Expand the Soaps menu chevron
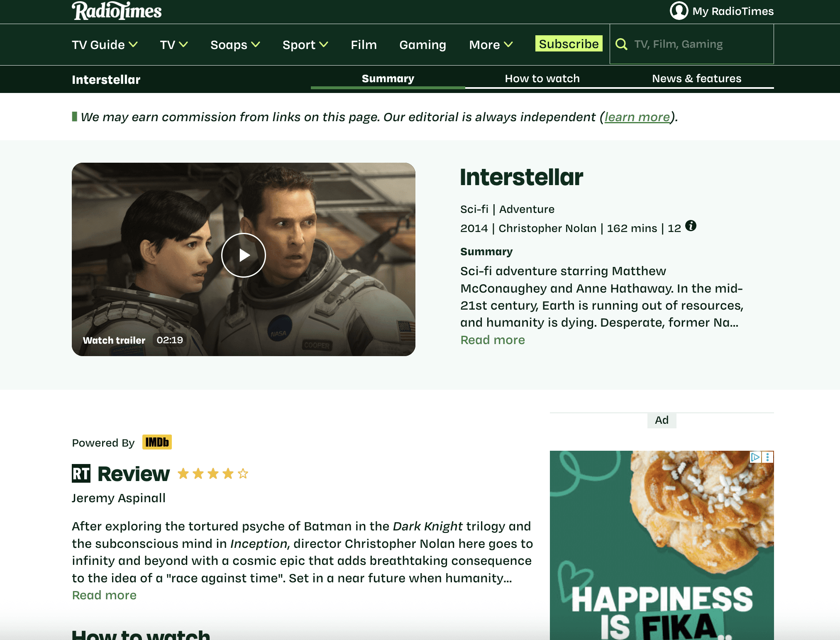Screen dimensions: 840x640 [256, 44]
